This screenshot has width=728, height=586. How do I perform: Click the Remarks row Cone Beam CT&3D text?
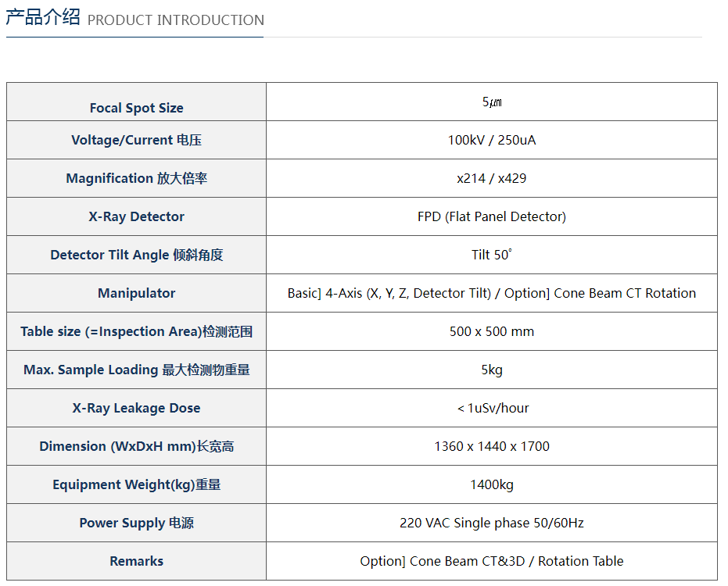[x=491, y=562]
